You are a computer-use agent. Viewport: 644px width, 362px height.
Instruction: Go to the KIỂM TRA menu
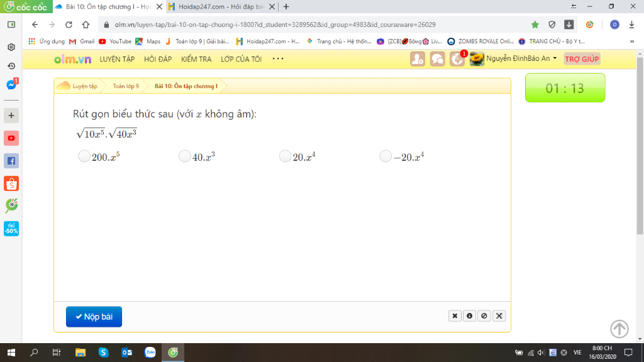click(196, 59)
